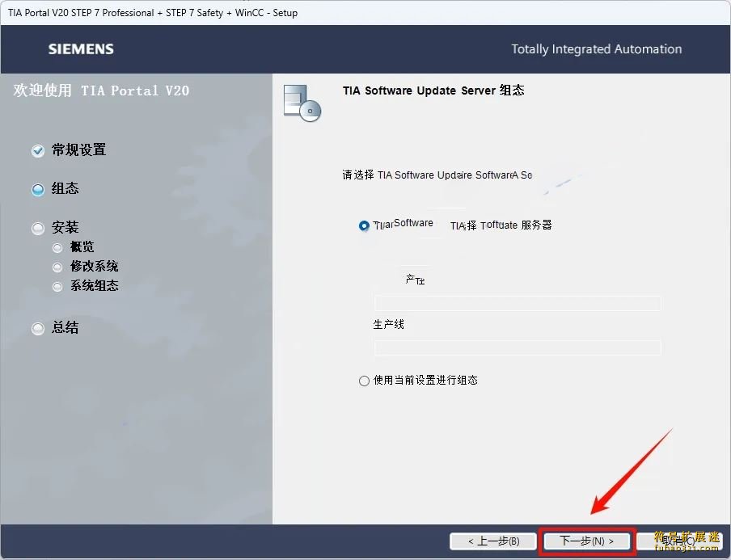Choose 使用当前设置进行组态 radio option
The width and height of the screenshot is (731, 560).
click(x=364, y=381)
